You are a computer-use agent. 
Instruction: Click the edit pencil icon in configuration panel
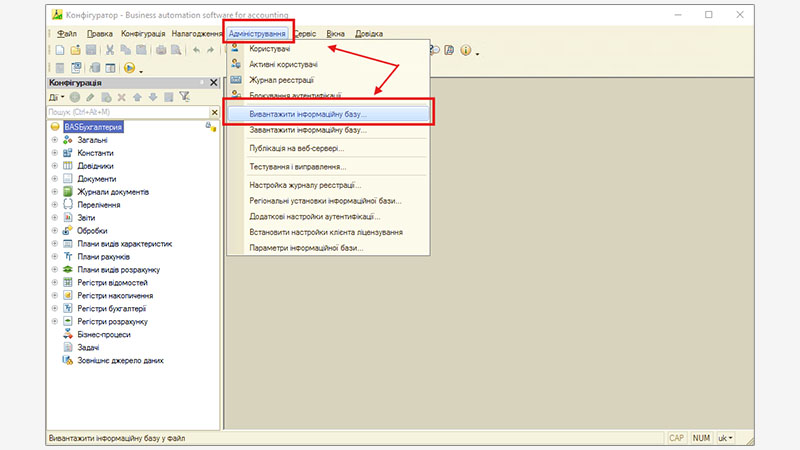(92, 97)
